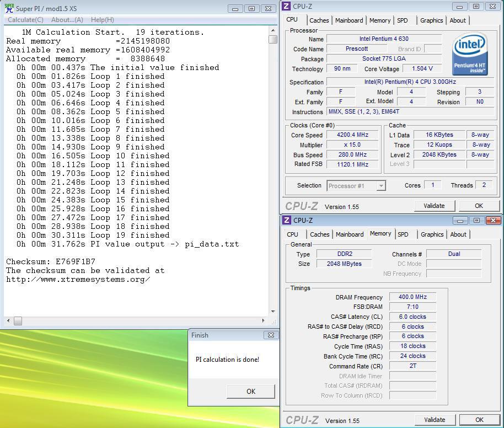Switch to Caches tab in lower CPU-Z window

pos(319,234)
